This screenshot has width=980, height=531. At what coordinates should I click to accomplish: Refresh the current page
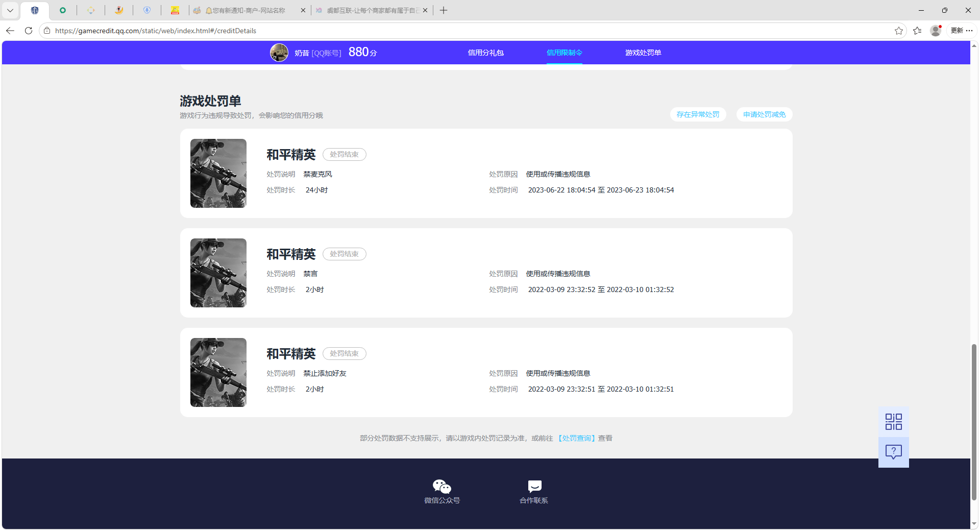(29, 31)
